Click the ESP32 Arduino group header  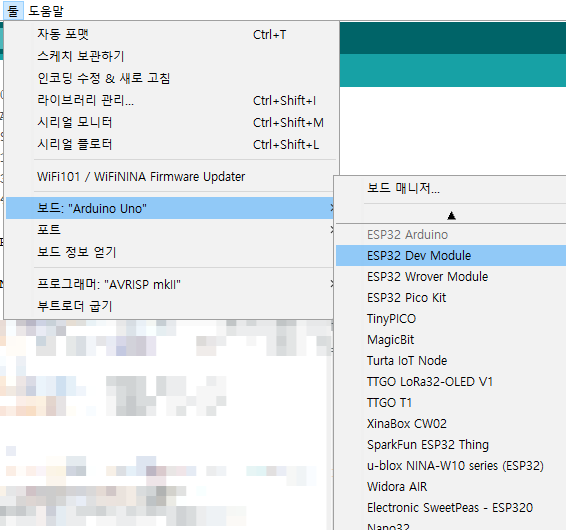tap(451, 235)
